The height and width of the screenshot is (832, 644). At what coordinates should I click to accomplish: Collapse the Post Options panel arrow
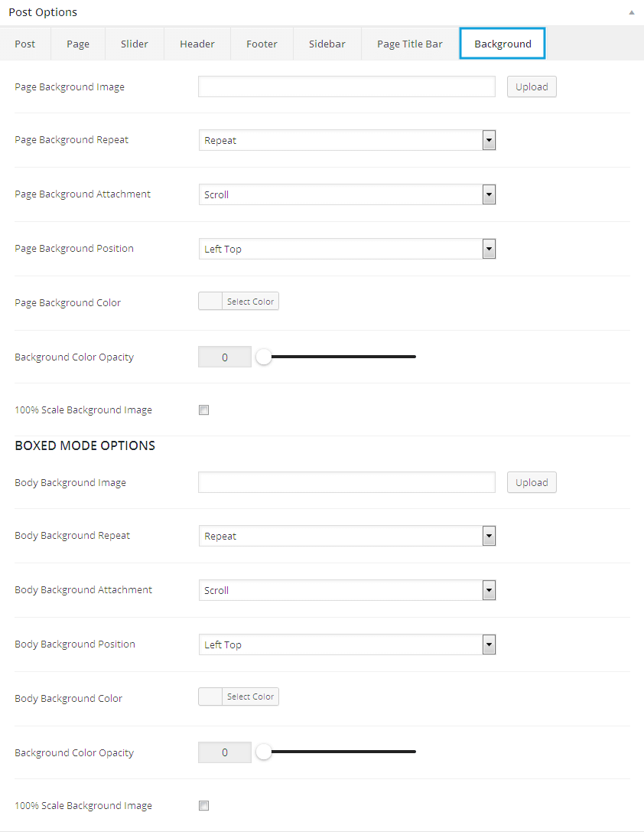point(631,13)
